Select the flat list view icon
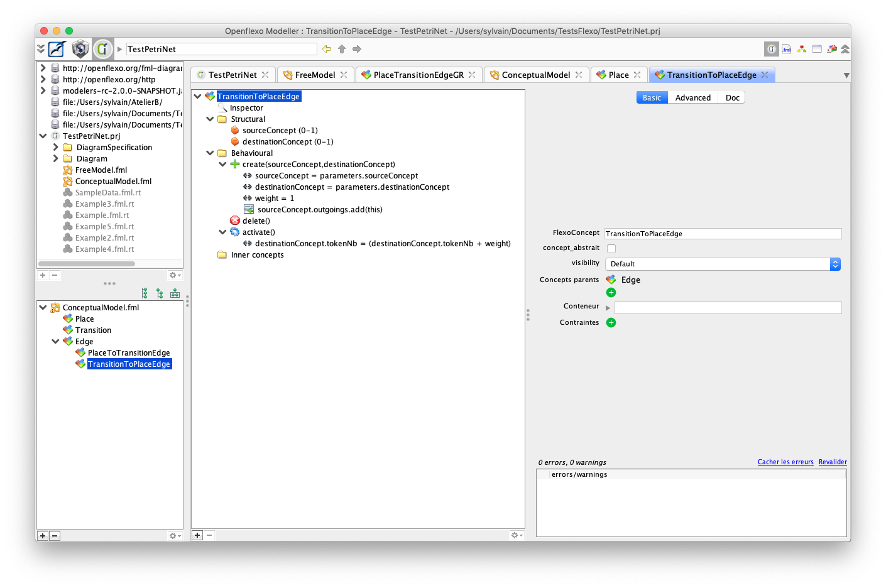886x588 pixels. click(x=145, y=293)
